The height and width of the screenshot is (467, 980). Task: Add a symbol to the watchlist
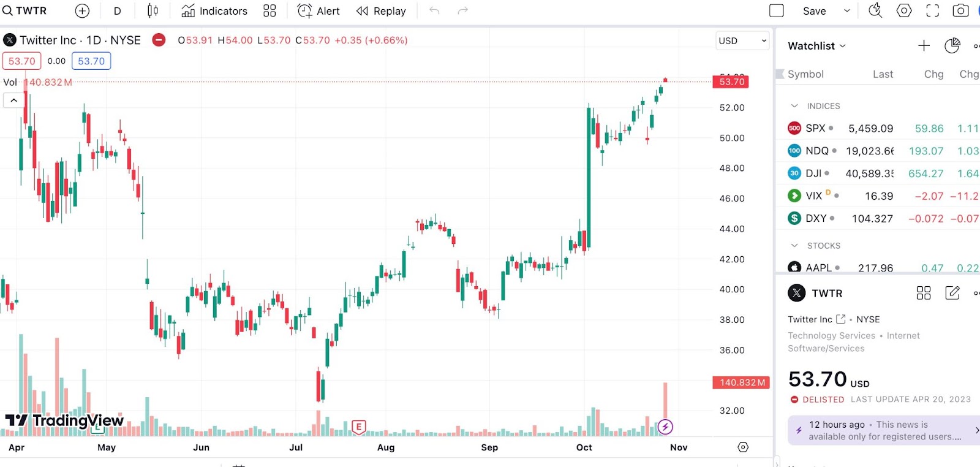pyautogui.click(x=924, y=45)
